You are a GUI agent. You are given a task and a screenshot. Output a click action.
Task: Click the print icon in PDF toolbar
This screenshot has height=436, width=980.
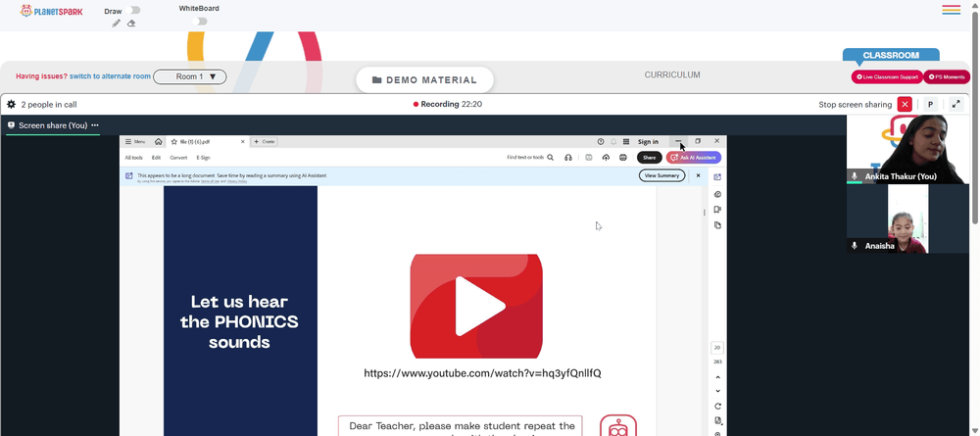[x=623, y=158]
